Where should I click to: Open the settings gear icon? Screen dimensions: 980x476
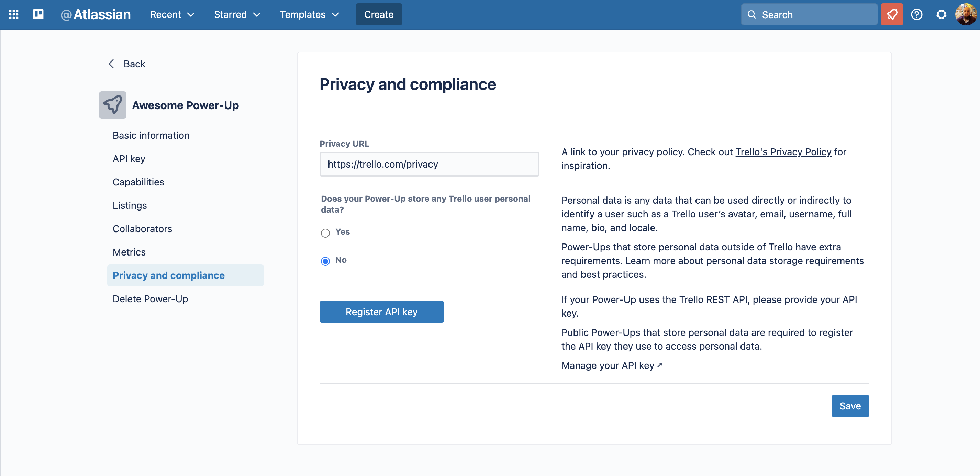click(941, 14)
